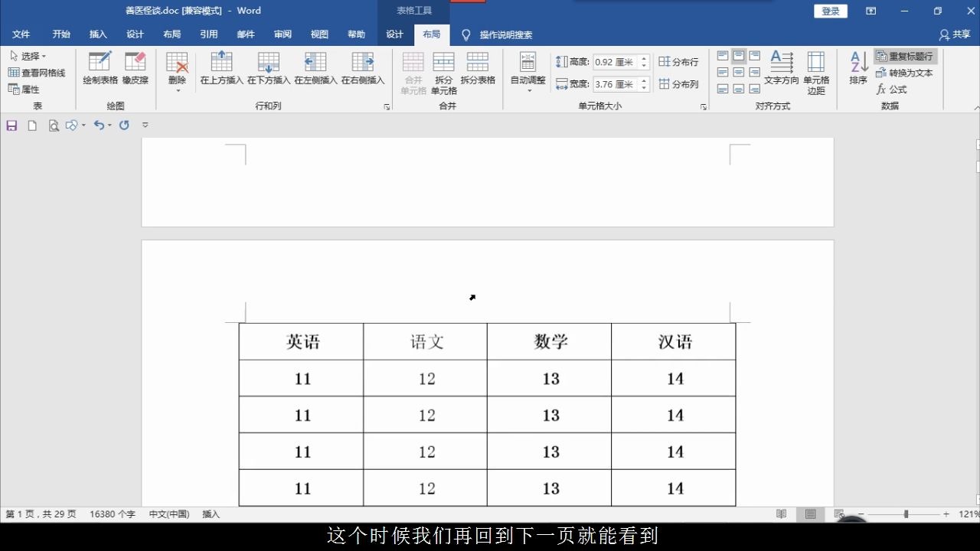Click 在上方插入 insert above icon

pyautogui.click(x=221, y=68)
